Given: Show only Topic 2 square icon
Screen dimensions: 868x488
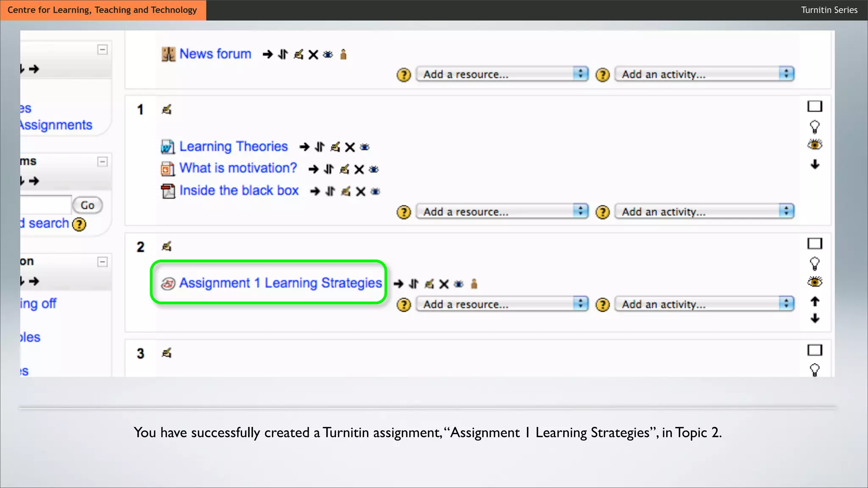Looking at the screenshot, I should 814,244.
